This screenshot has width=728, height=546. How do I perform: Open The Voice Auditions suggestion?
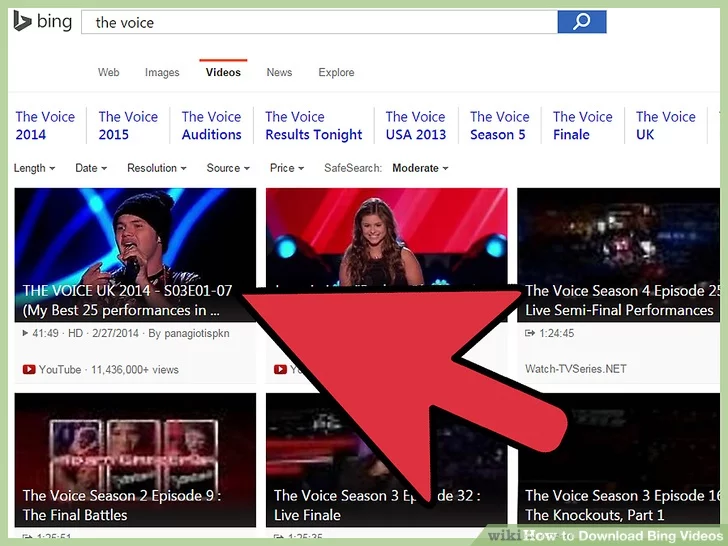pyautogui.click(x=212, y=125)
